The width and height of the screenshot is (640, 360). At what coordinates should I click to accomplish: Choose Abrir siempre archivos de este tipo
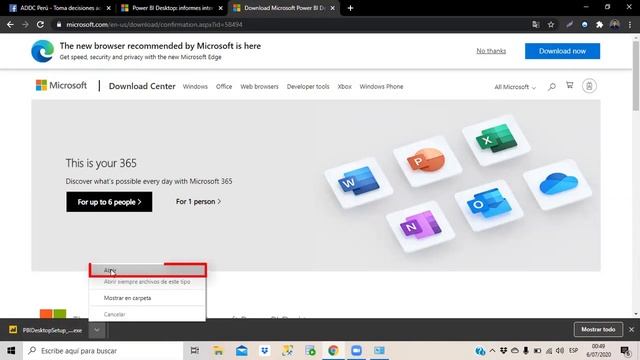click(147, 282)
